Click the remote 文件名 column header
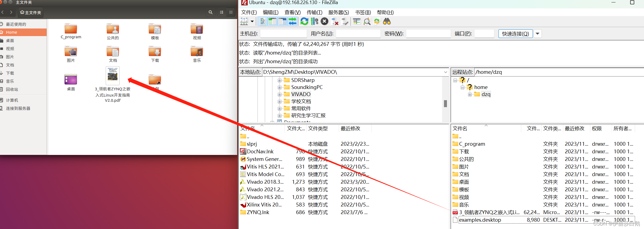Image resolution: width=644 pixels, height=229 pixels. point(486,128)
